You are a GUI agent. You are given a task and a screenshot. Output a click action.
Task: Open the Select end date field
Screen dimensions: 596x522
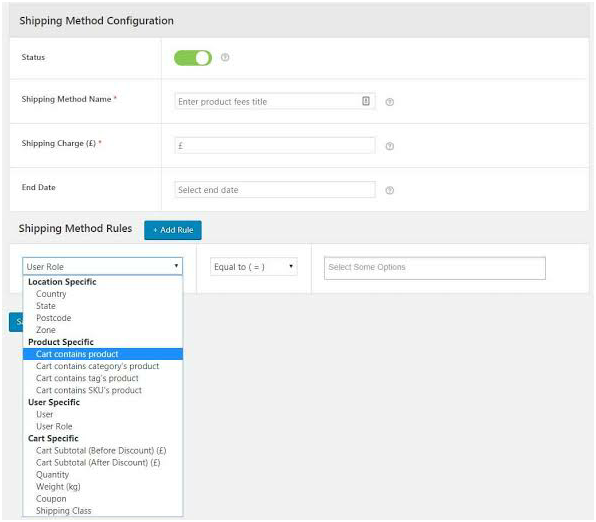(x=275, y=190)
